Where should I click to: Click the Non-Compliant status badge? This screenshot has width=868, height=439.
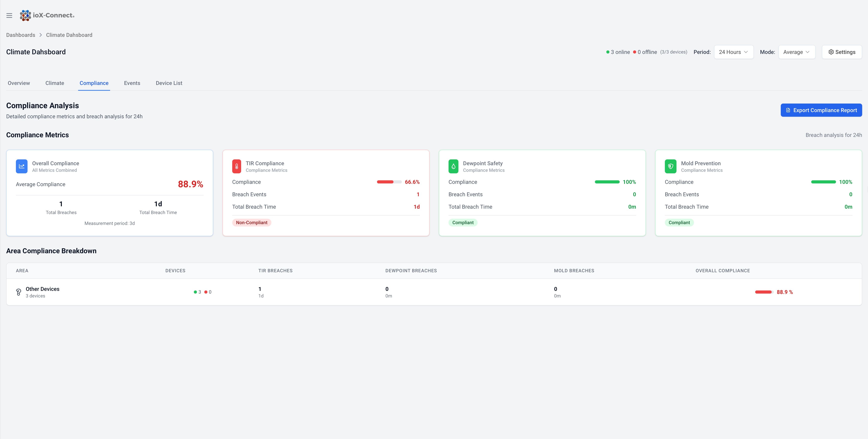(x=251, y=223)
